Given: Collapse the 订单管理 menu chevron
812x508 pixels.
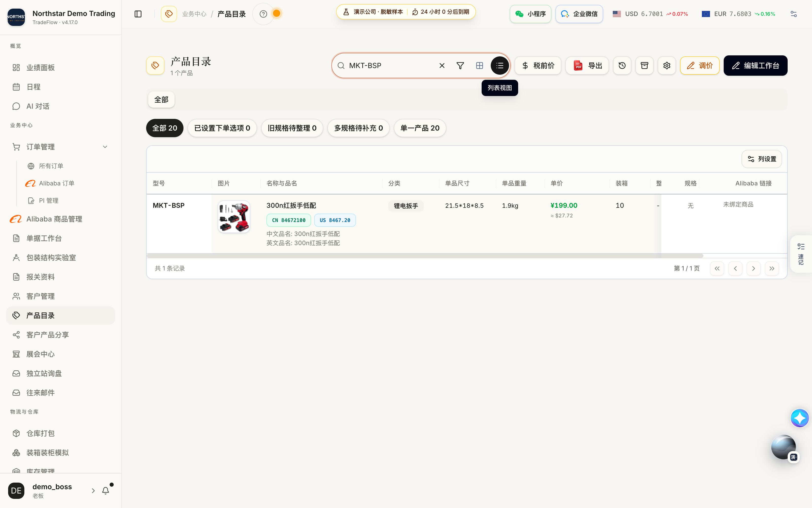Looking at the screenshot, I should pos(105,147).
